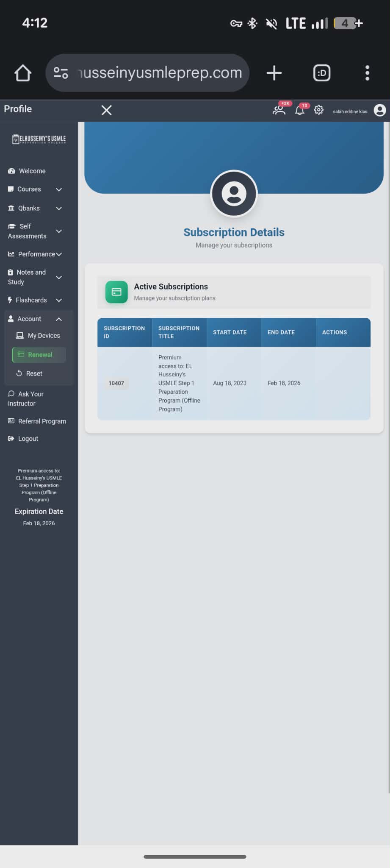
Task: Tap the browser address bar
Action: tap(159, 73)
